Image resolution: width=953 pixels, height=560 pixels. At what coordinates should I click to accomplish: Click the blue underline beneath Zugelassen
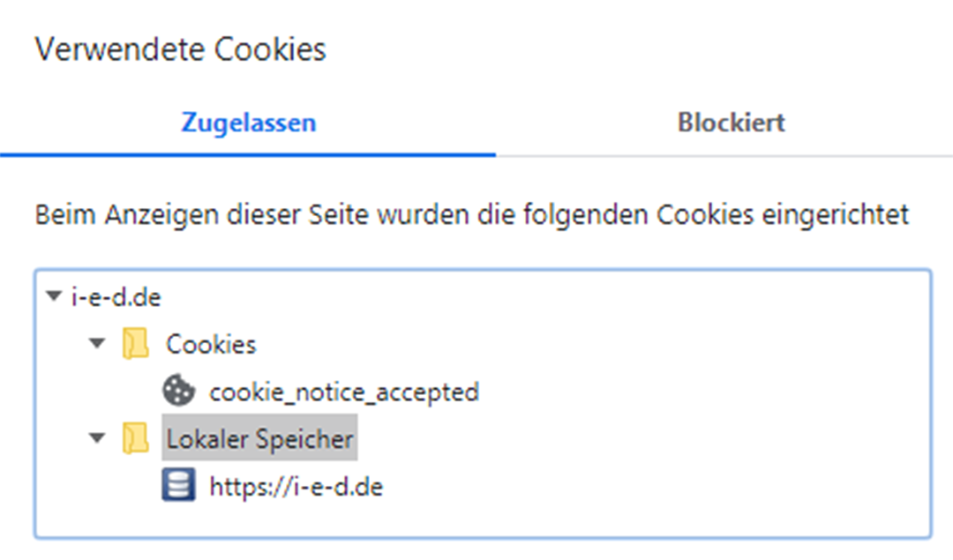[248, 154]
